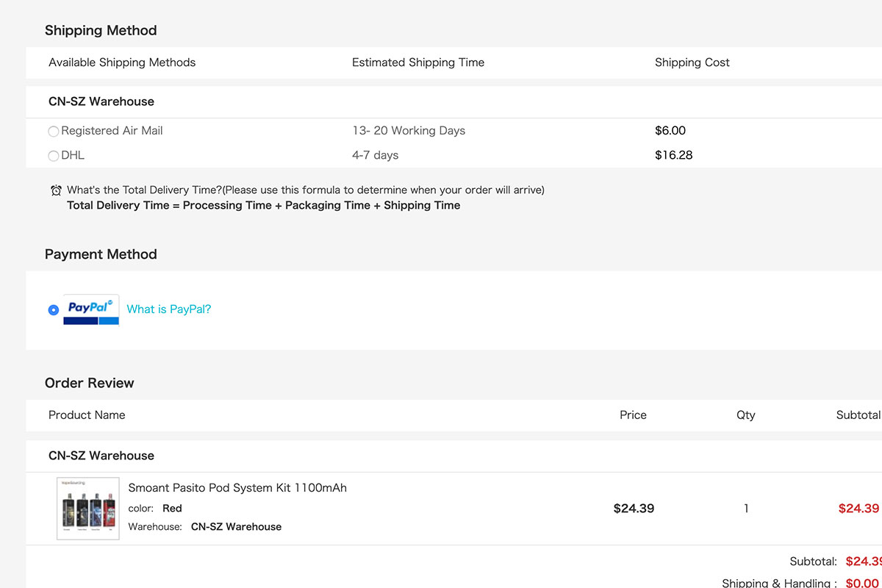Choose DHL shipping radio button
Viewport: 882px width, 588px height.
(53, 156)
